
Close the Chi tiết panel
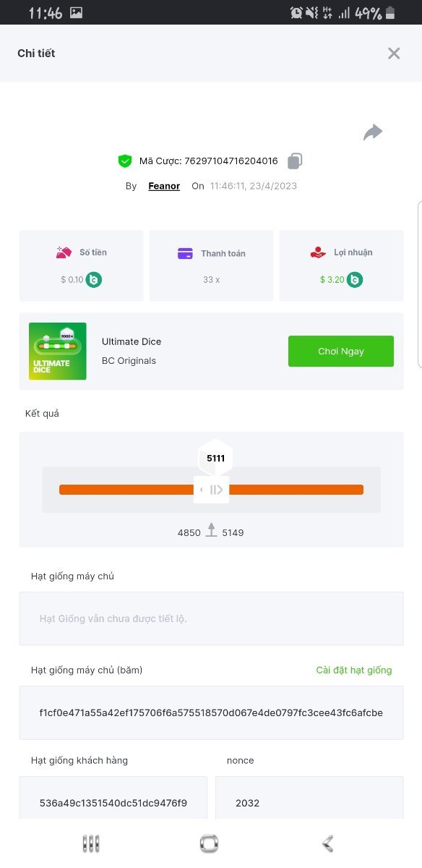click(394, 53)
